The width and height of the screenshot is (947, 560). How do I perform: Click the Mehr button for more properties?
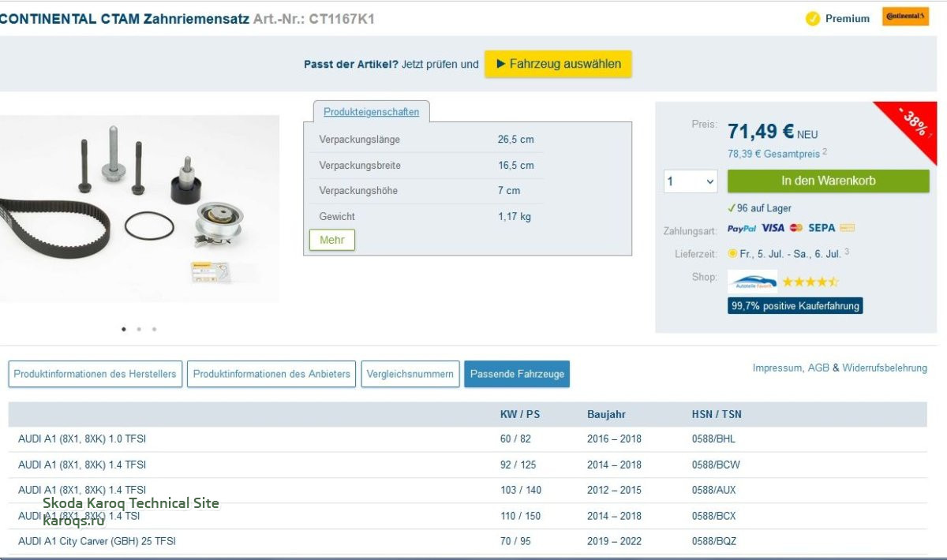[x=332, y=240]
